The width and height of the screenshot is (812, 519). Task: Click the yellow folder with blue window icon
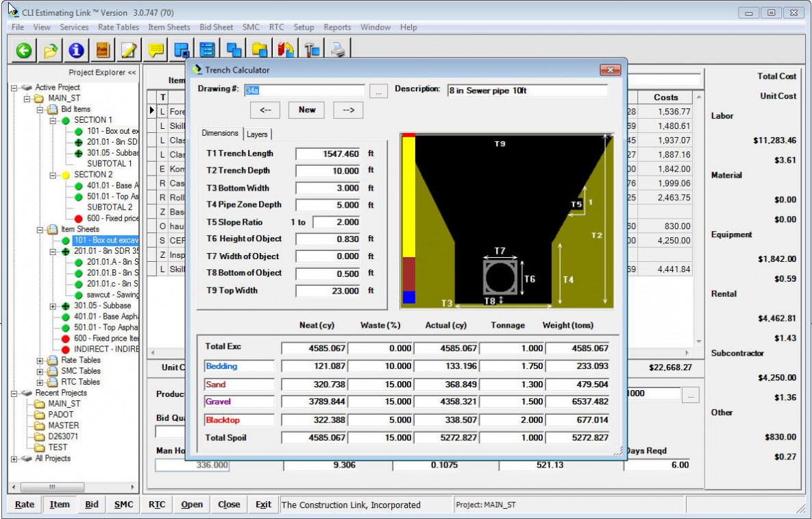coord(260,50)
